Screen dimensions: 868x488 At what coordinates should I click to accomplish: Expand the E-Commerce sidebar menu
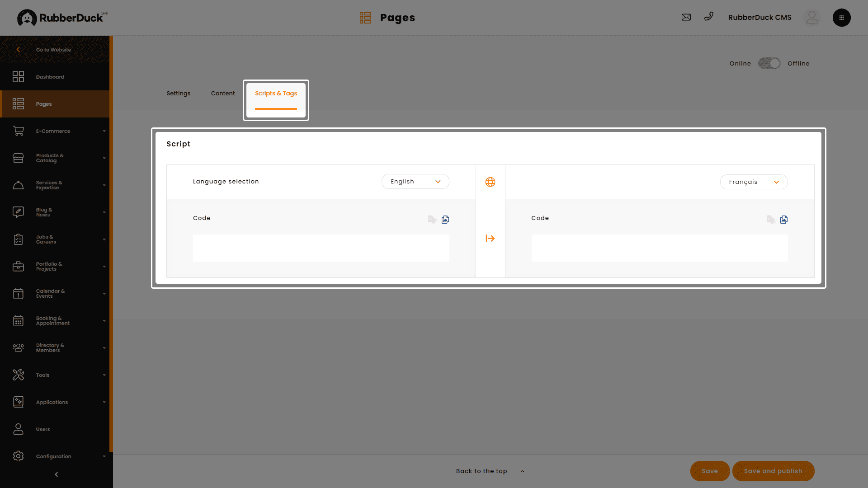point(53,131)
